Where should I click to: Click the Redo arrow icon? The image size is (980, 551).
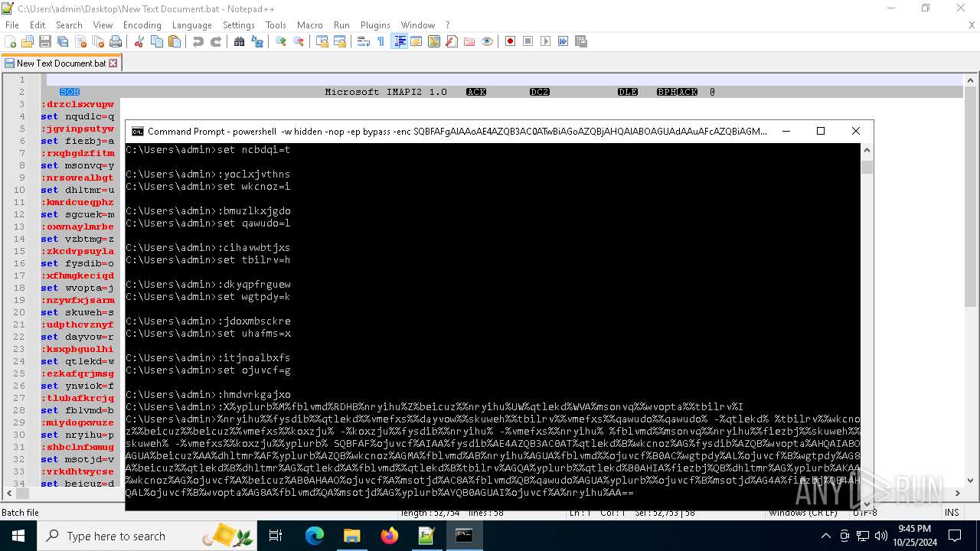tap(216, 41)
